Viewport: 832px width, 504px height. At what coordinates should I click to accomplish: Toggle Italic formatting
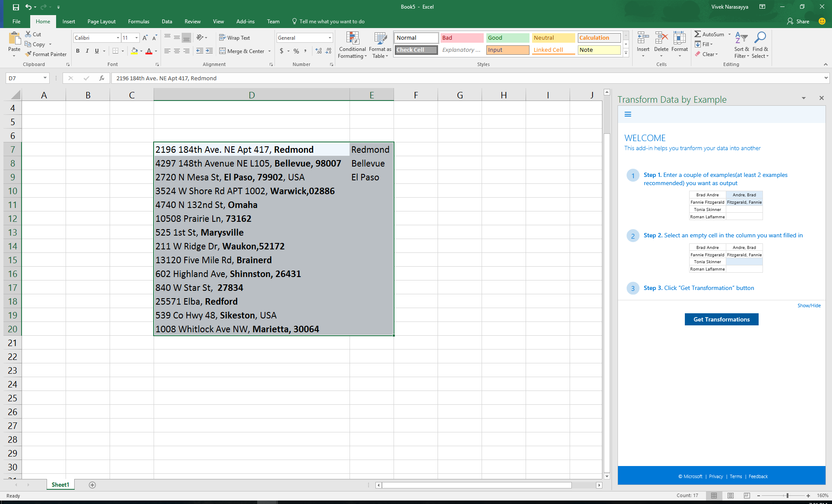point(87,51)
